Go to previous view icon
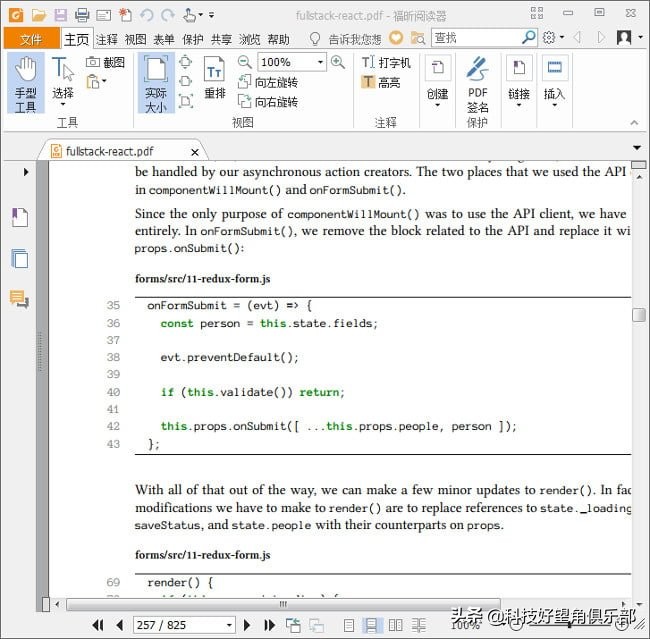Screen dimensions: 650x639 (293, 625)
